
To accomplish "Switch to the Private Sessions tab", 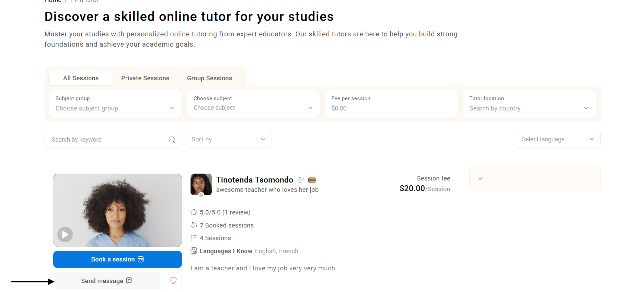I will tap(145, 78).
